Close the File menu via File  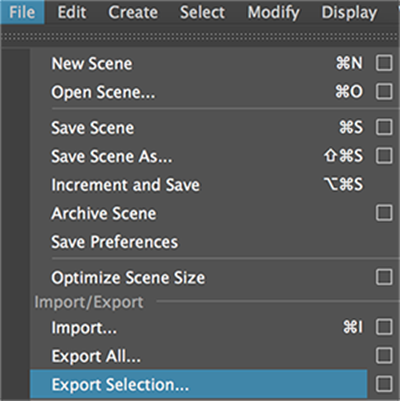click(x=22, y=12)
